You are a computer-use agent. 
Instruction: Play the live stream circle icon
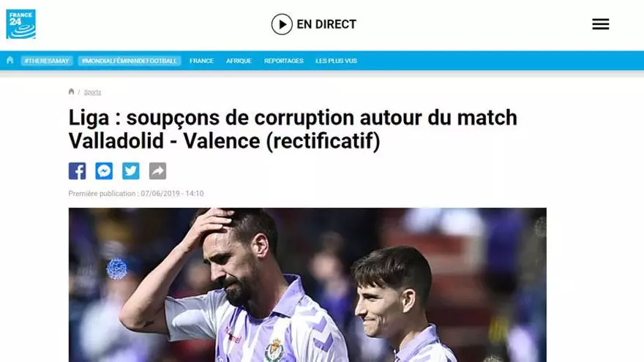282,24
